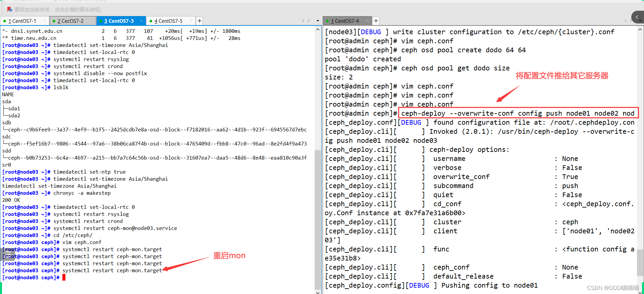Close the active CentOS7-3 tab

(x=141, y=21)
